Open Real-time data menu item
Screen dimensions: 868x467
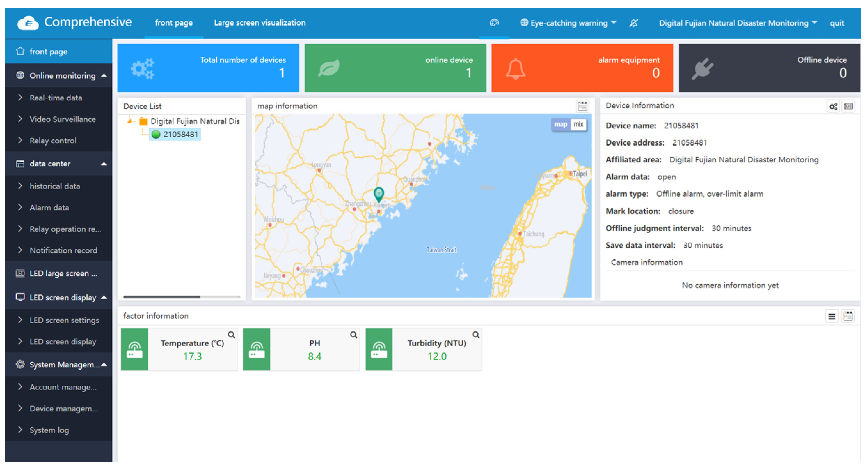59,98
